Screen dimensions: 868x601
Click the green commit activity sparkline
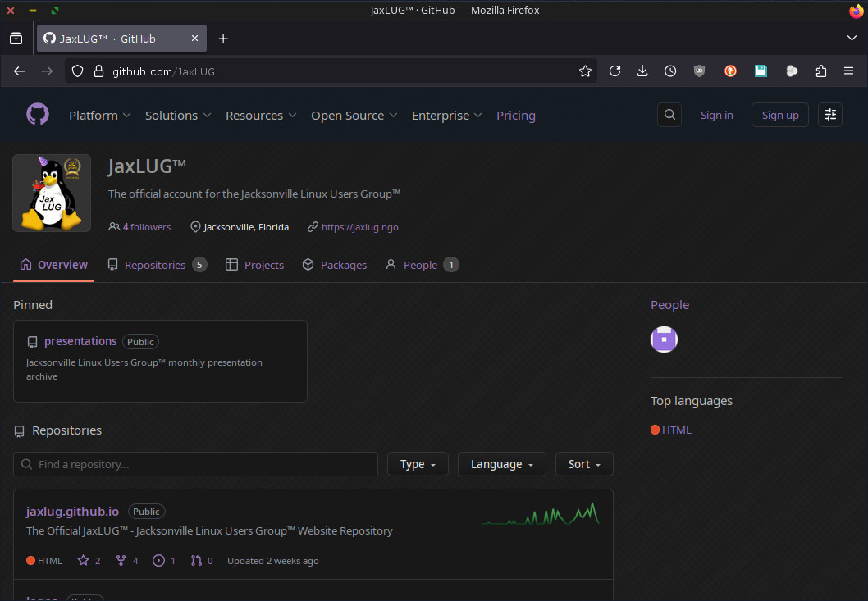(x=541, y=513)
